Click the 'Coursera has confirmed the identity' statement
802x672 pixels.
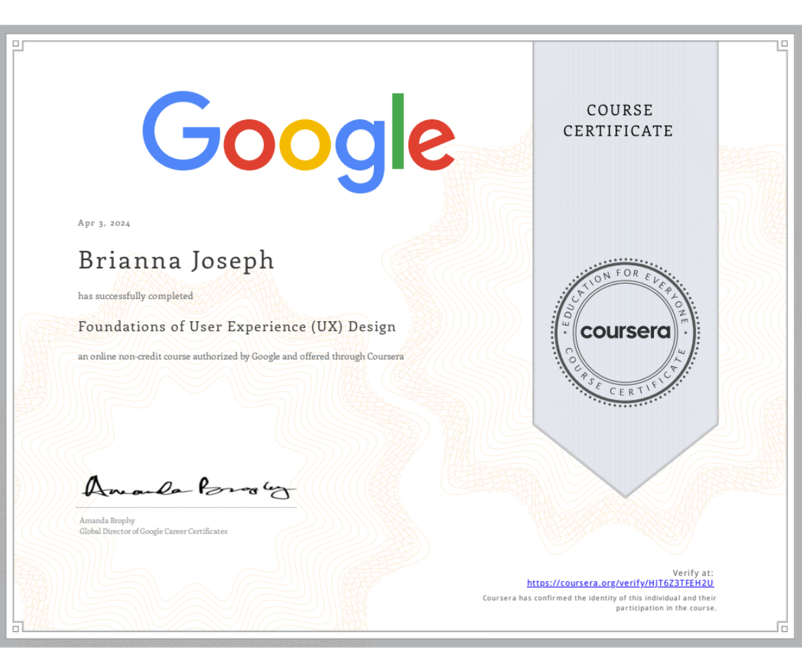point(599,603)
